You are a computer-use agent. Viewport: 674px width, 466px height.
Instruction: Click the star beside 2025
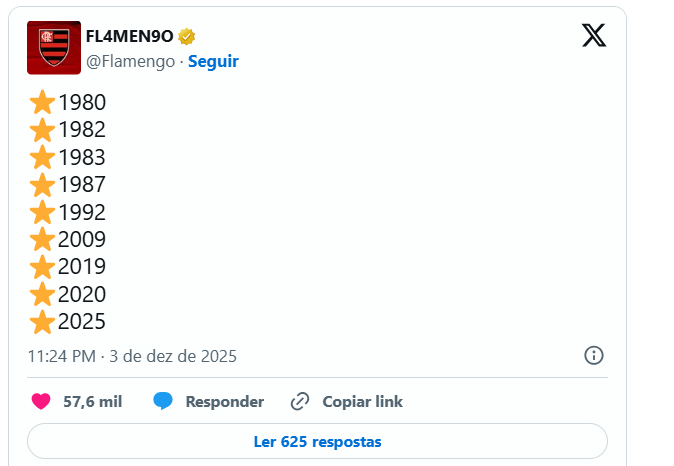pos(42,322)
